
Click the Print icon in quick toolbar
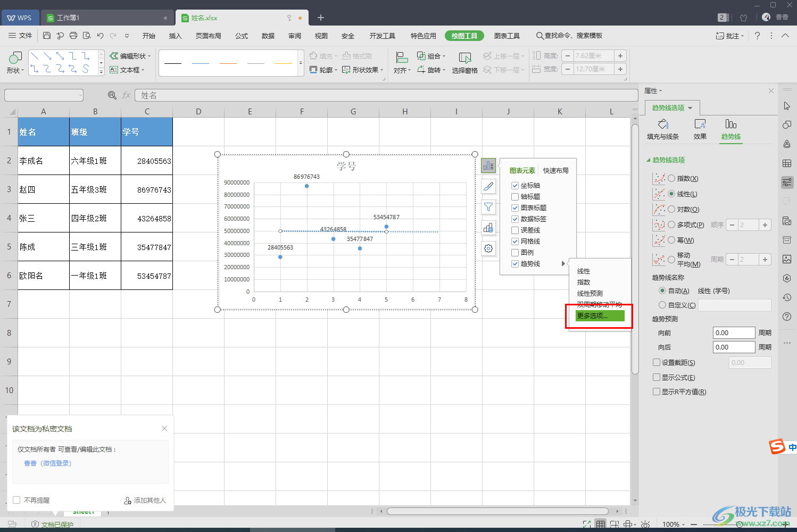(73, 36)
